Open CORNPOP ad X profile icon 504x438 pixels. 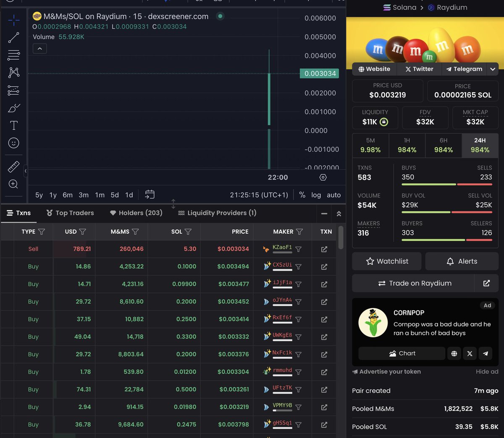470,354
